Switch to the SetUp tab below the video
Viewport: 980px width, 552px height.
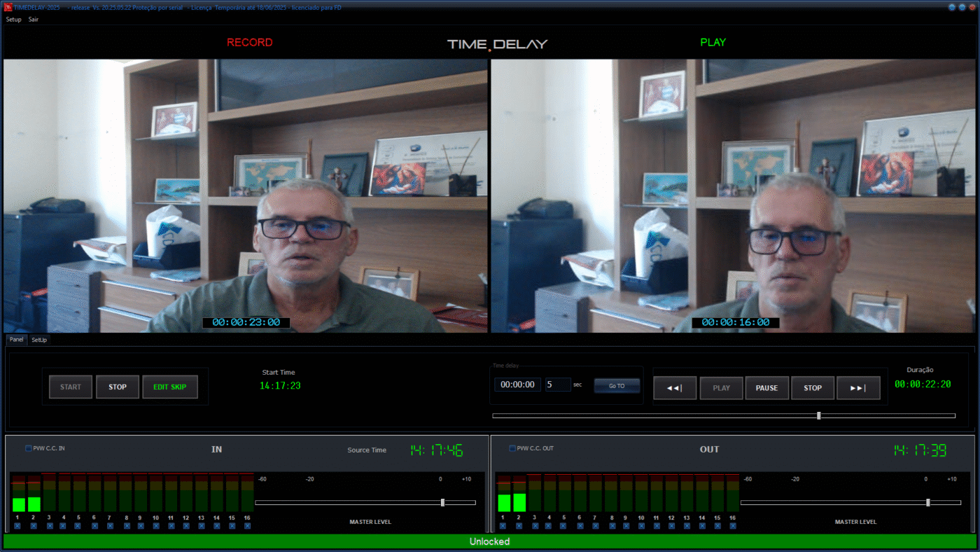coord(39,340)
